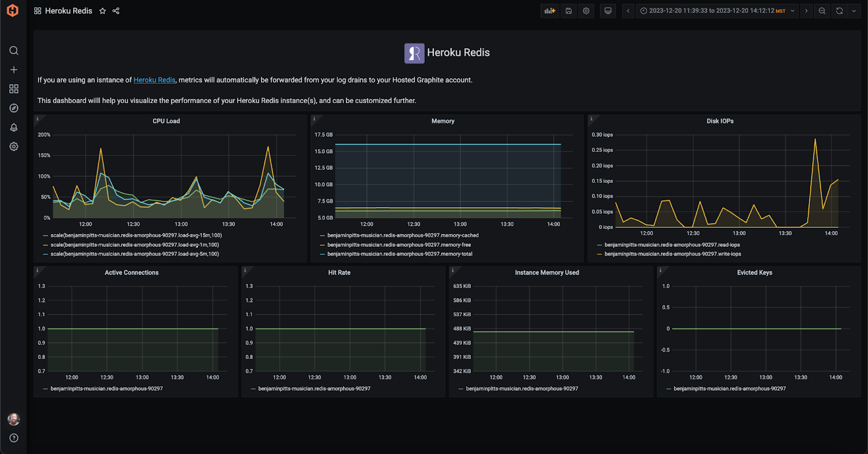The height and width of the screenshot is (454, 868).
Task: Click the Add panel icon
Action: (550, 11)
